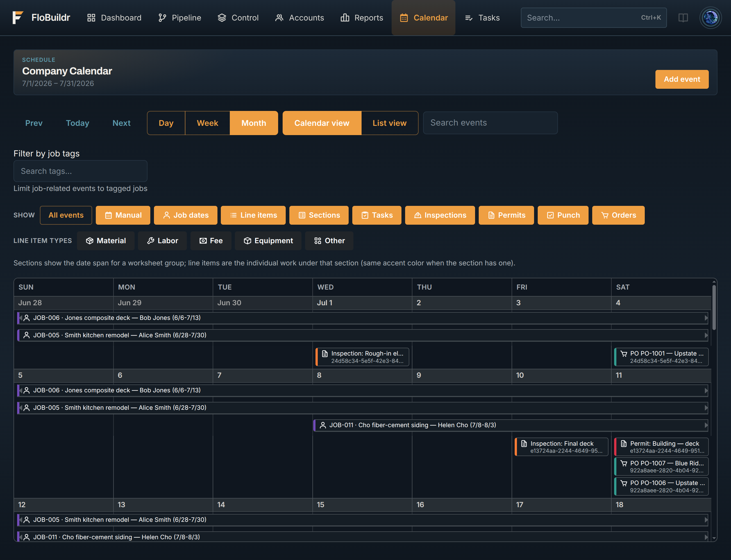Toggle Job dates filter
731x560 pixels.
(x=186, y=215)
